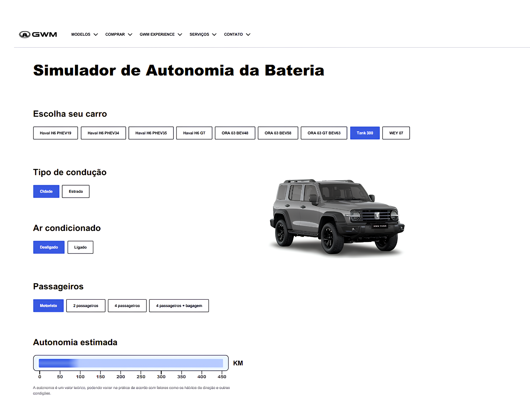Expand the GWM EXPERIENCE chevron

pyautogui.click(x=180, y=35)
